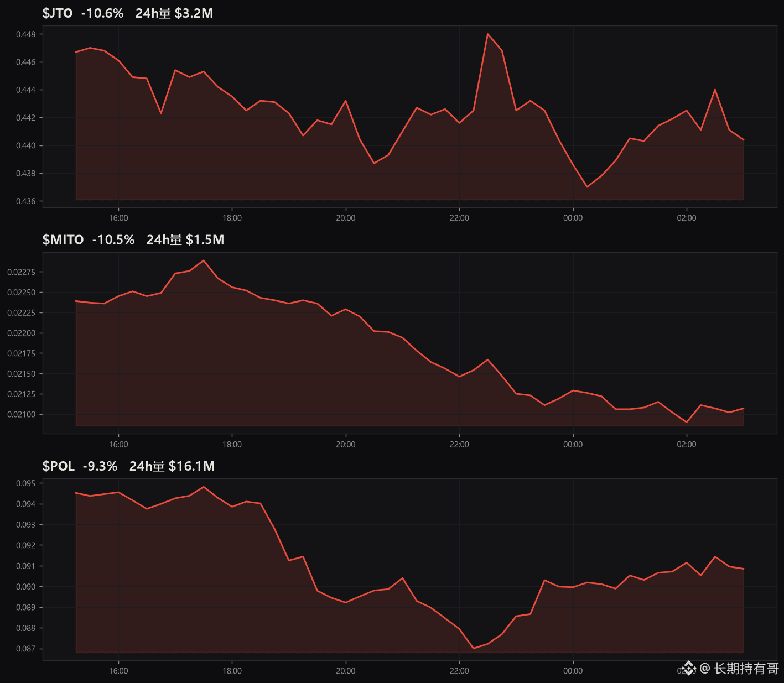Select 18:00 on the MITO time axis

click(x=232, y=444)
